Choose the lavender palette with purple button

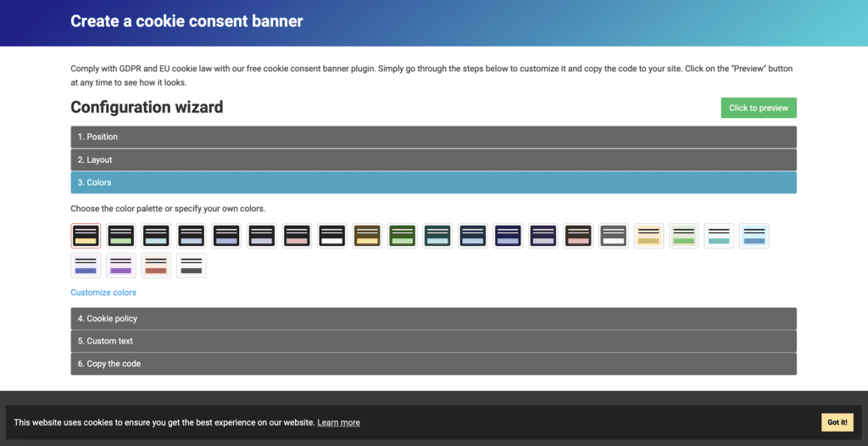[x=121, y=265]
